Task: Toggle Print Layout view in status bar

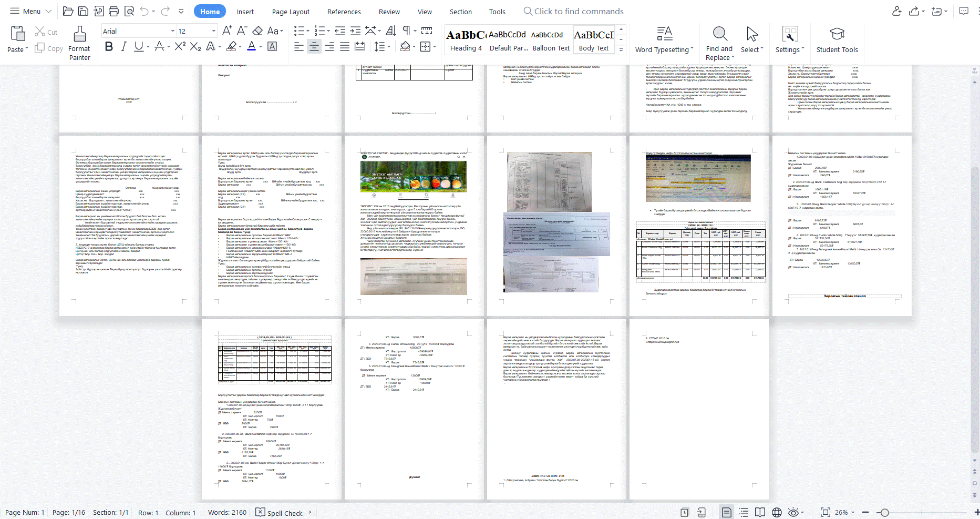Action: 727,512
